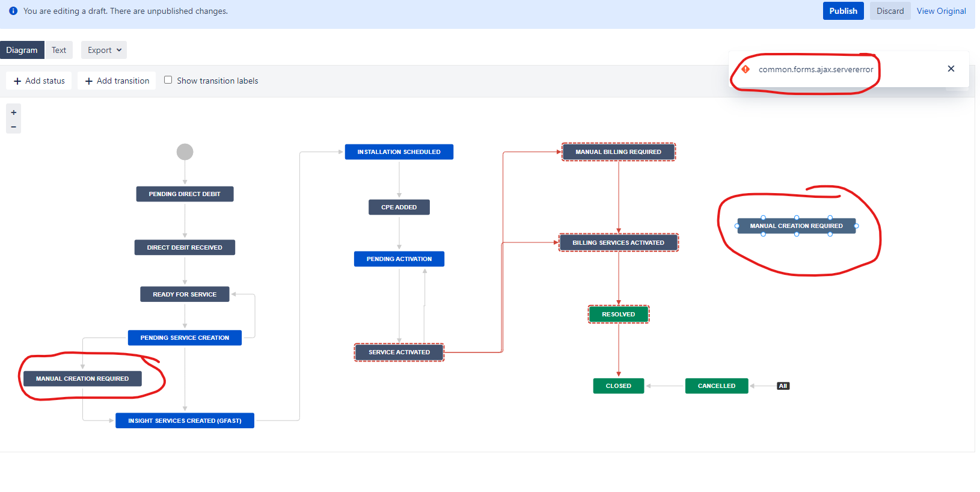This screenshot has height=492, width=980.
Task: Click the 'You are editing a draft' message
Action: click(x=126, y=11)
